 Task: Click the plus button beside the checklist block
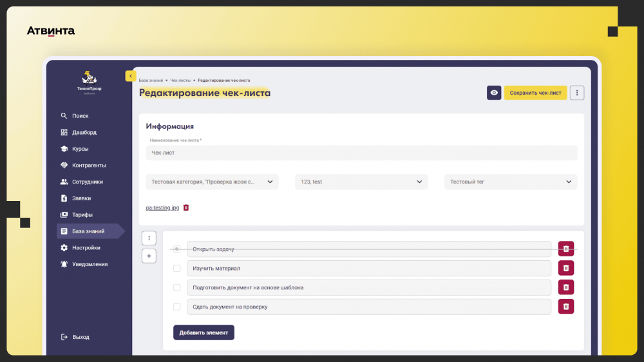click(x=149, y=256)
